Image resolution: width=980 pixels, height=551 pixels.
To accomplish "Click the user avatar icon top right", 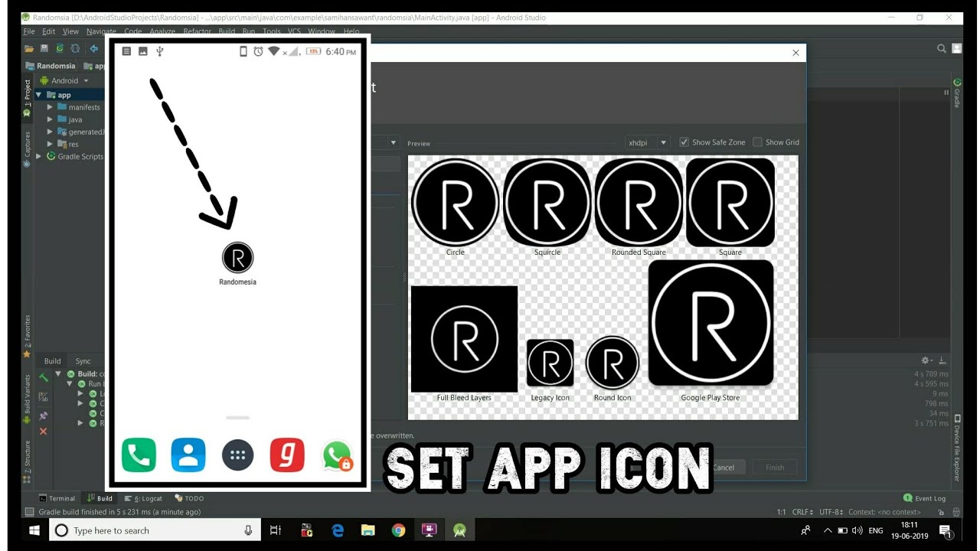I will 957,48.
